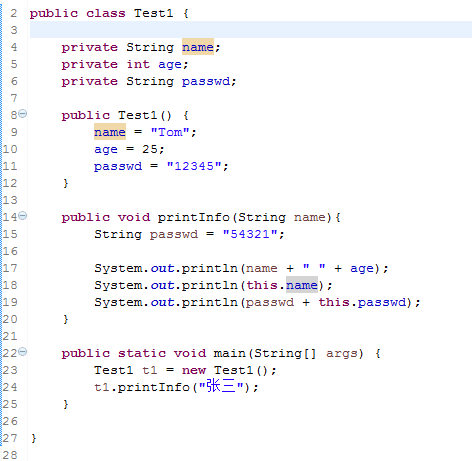The height and width of the screenshot is (461, 472).
Task: Click the "54321" string literal
Action: point(250,234)
